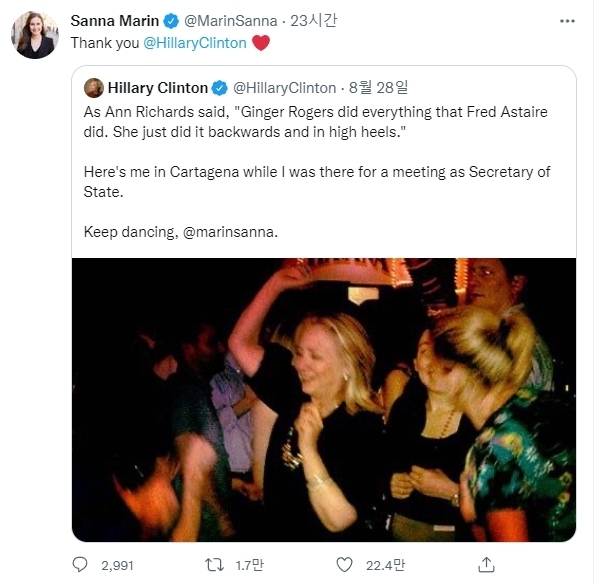The width and height of the screenshot is (594, 585).
Task: Like the tweet with heart icon
Action: click(344, 565)
